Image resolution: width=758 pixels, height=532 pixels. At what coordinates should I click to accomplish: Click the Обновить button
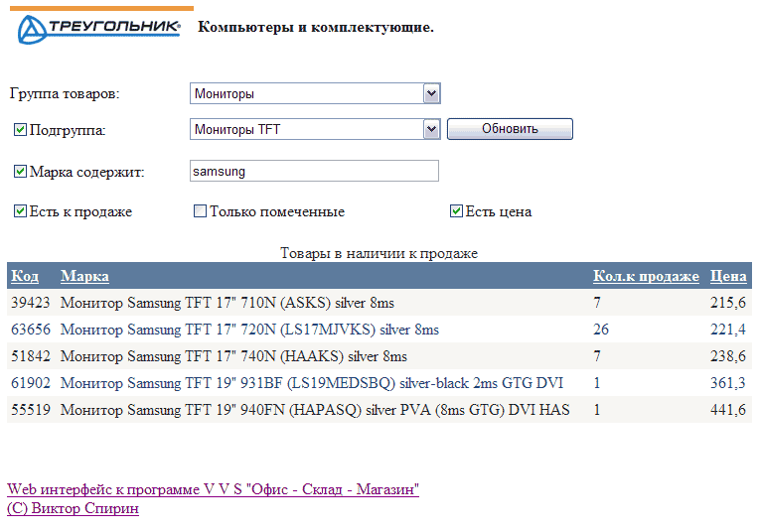pyautogui.click(x=510, y=129)
